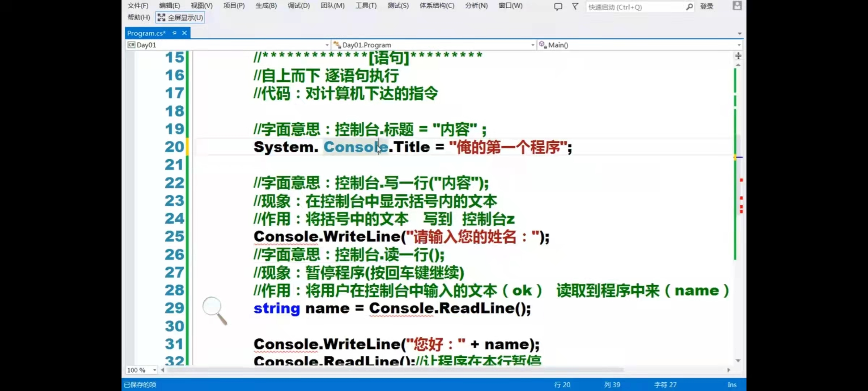
Task: Switch to the Program.cs tab
Action: click(146, 33)
